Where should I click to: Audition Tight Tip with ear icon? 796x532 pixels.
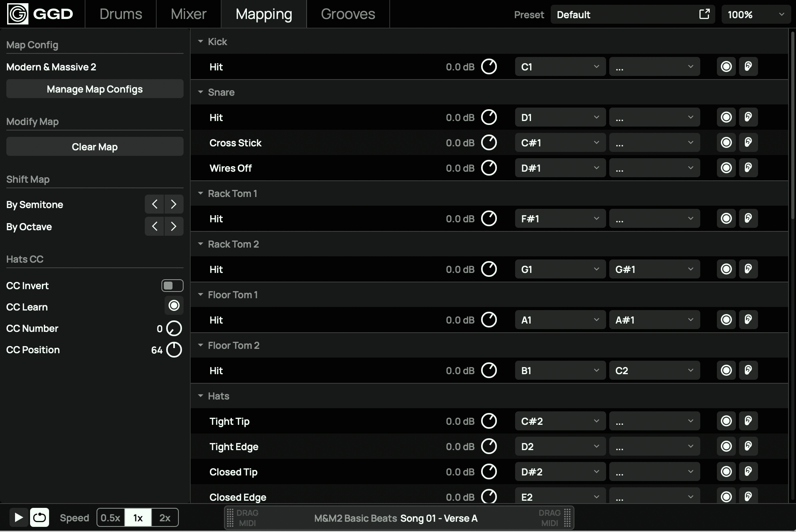748,421
